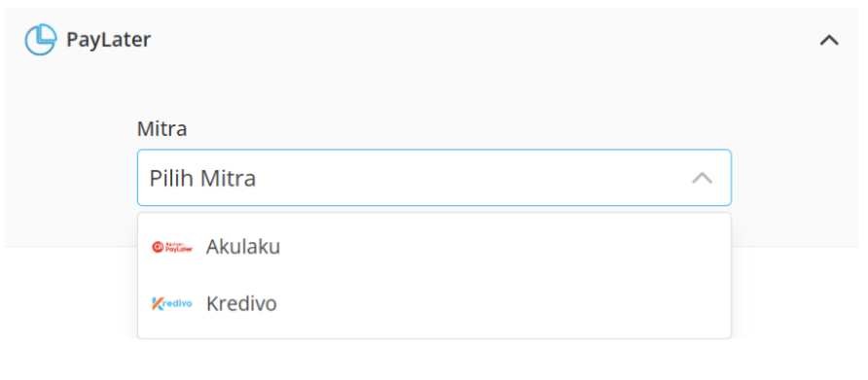
Task: Choose the Kredivo partner option row
Action: [x=434, y=303]
